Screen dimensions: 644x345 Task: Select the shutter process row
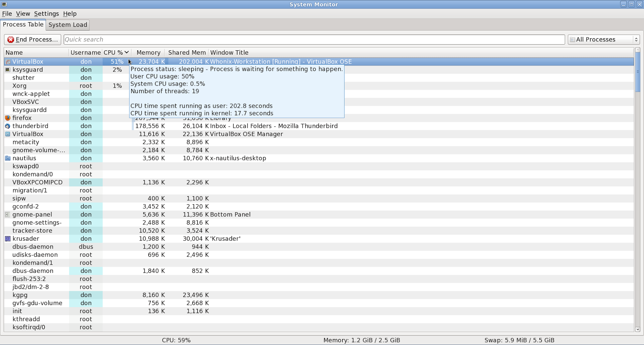click(x=319, y=78)
